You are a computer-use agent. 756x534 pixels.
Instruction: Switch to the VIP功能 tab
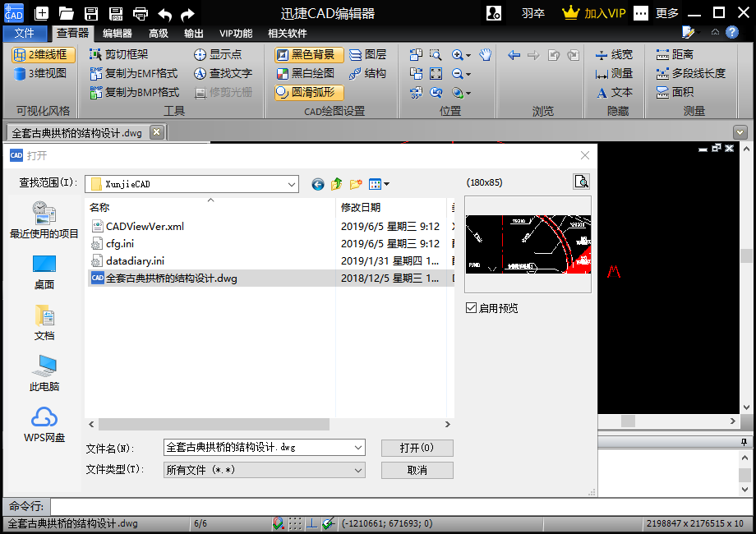point(236,33)
